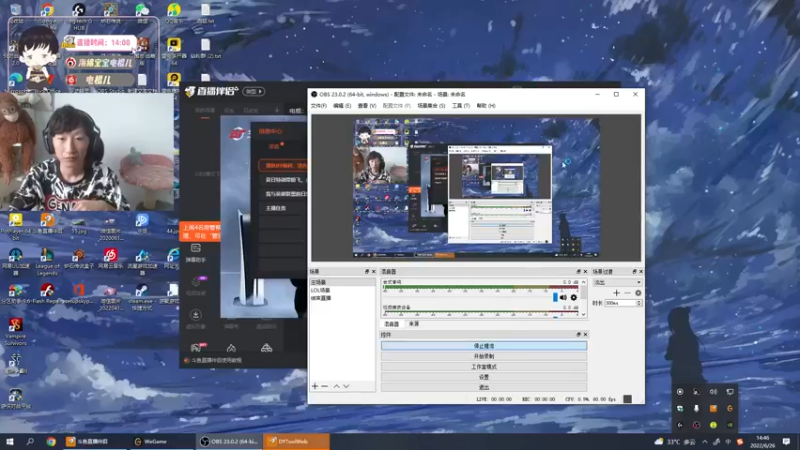
Task: Select the LOL场景 scene in list
Action: [x=342, y=290]
